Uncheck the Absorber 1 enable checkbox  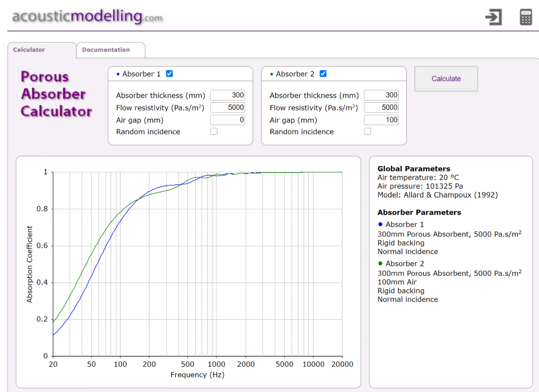pyautogui.click(x=169, y=74)
